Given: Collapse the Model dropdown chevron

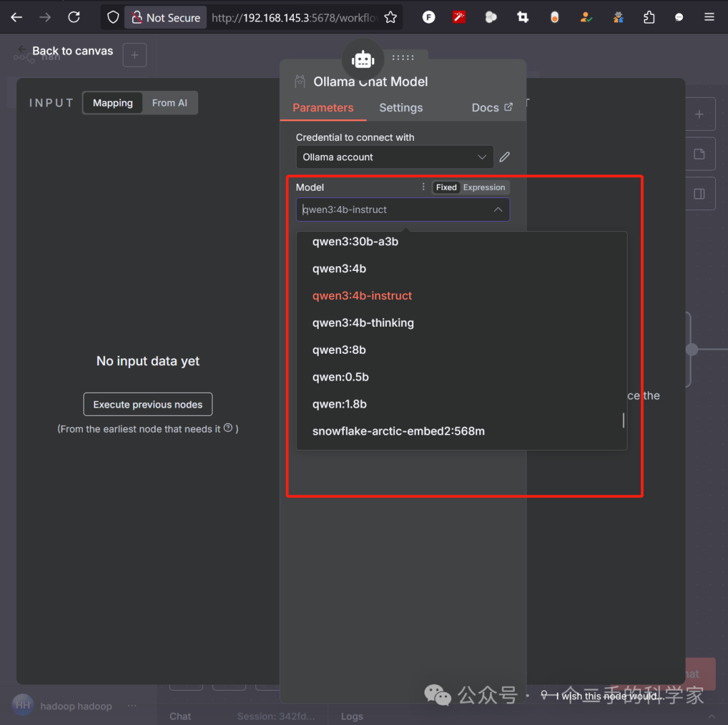Looking at the screenshot, I should click(x=497, y=210).
